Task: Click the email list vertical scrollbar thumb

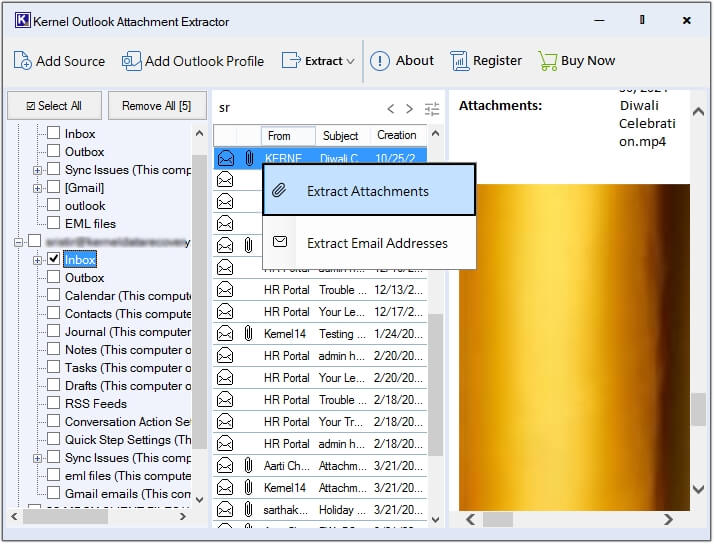Action: (435, 385)
